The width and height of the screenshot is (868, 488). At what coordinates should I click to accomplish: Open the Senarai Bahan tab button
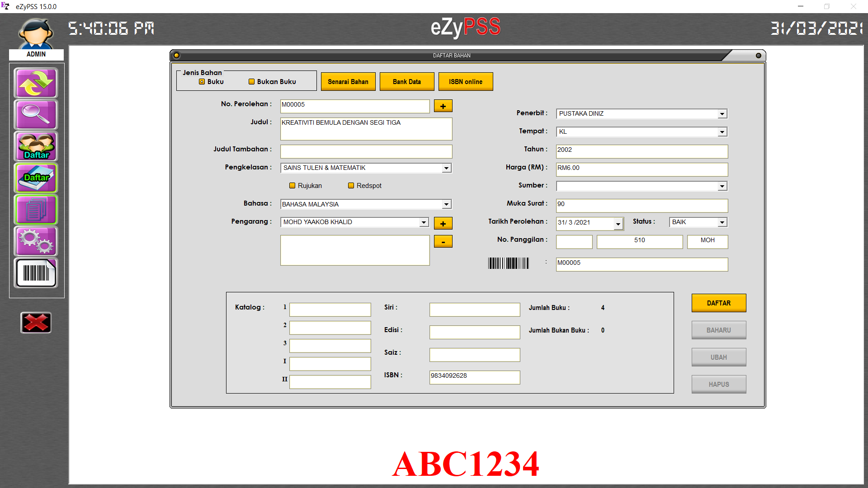pyautogui.click(x=348, y=82)
